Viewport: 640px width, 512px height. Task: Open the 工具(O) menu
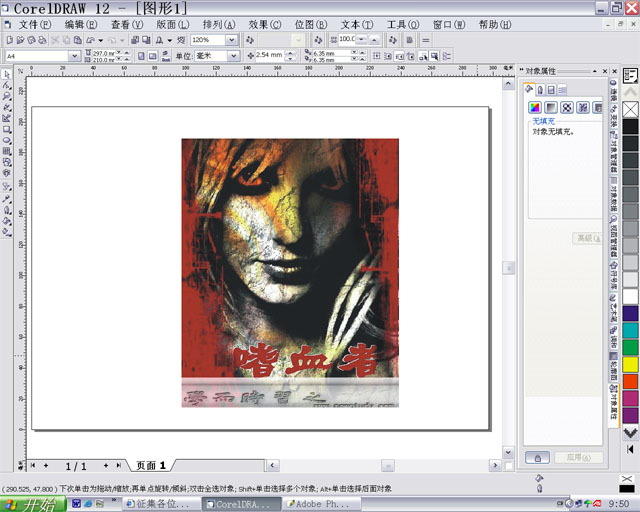(x=402, y=24)
